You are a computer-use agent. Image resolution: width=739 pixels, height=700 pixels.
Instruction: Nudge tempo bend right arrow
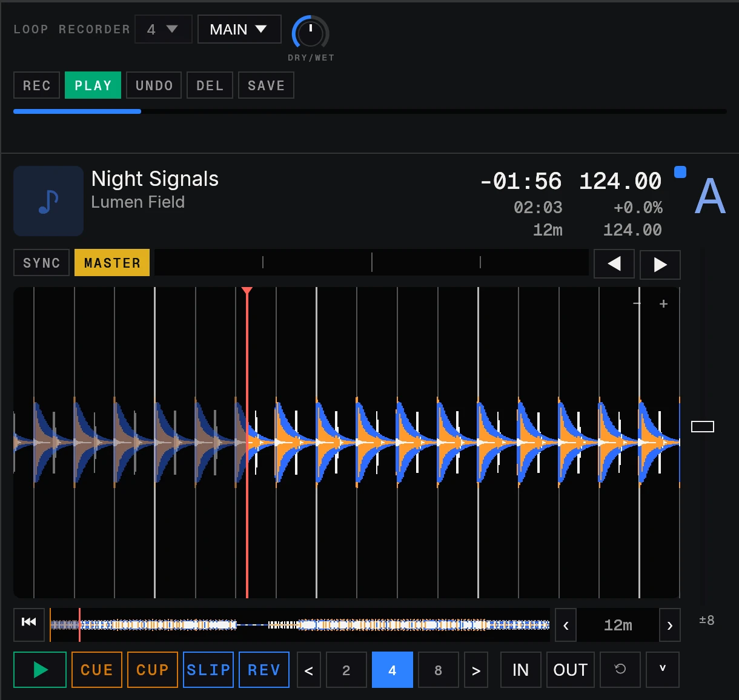(660, 265)
